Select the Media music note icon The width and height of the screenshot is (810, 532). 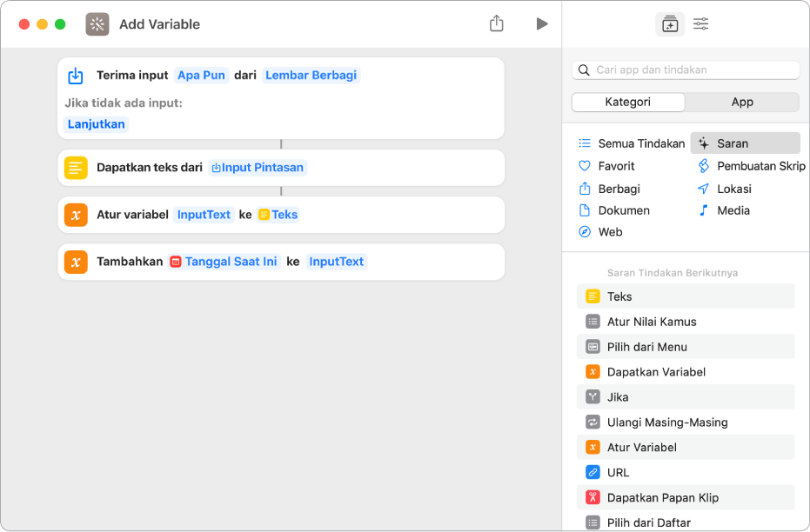click(x=705, y=209)
